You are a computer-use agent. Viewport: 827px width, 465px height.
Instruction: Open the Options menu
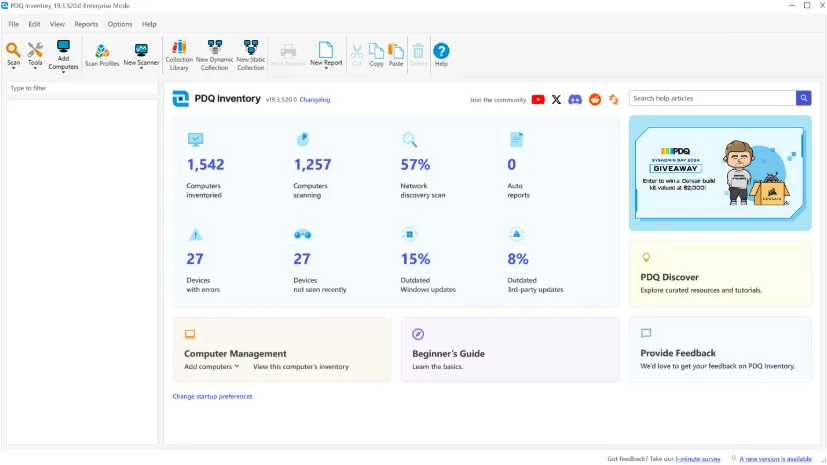[120, 24]
